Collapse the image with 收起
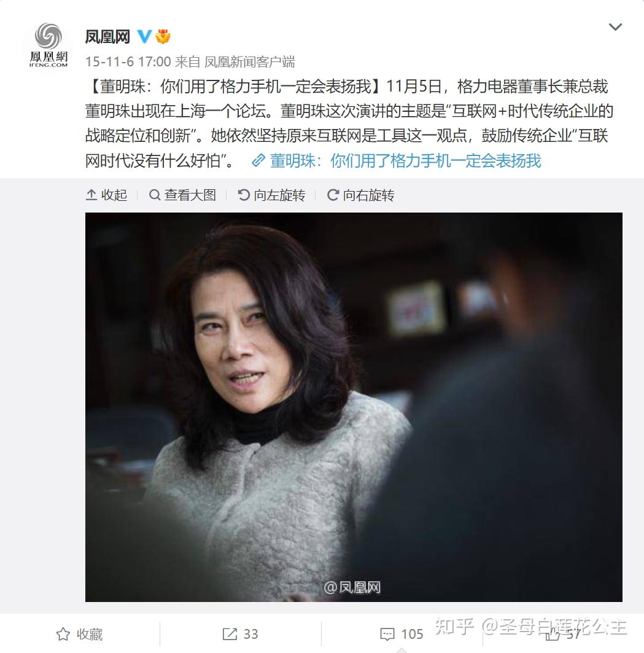The image size is (644, 653). coord(106,195)
